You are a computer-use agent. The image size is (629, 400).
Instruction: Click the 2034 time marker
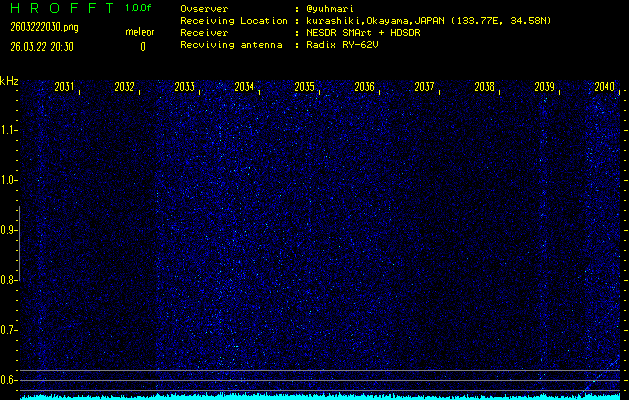pyautogui.click(x=244, y=87)
